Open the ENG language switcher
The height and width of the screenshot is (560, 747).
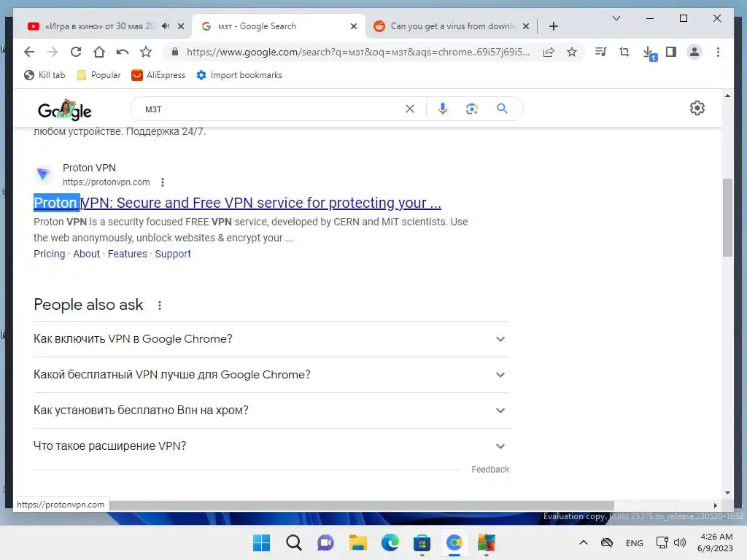click(634, 542)
